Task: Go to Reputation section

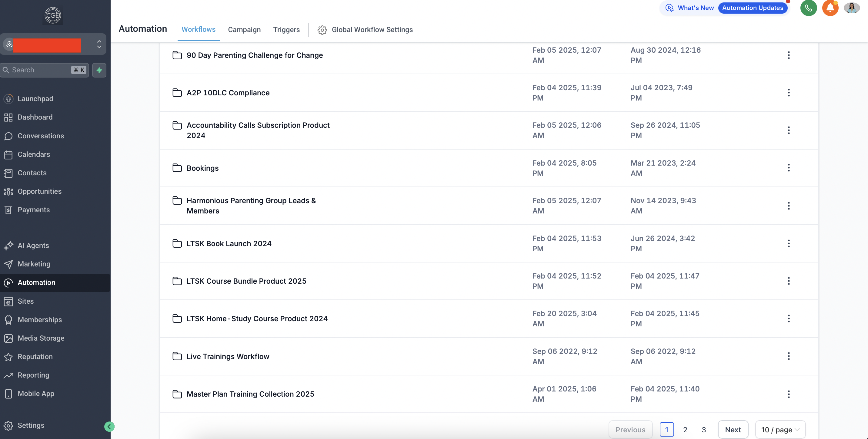Action: [35, 357]
